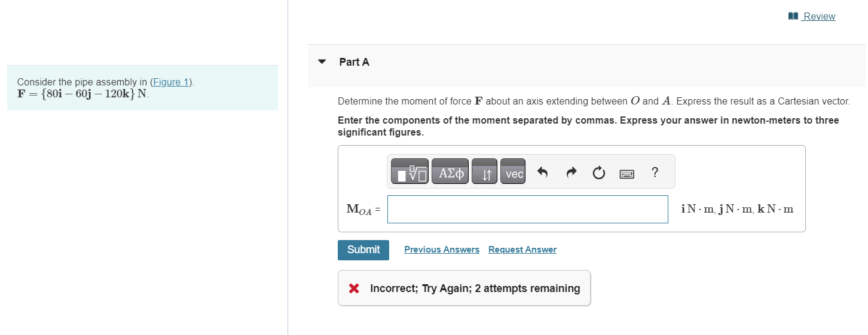Submit the answer
This screenshot has height=335, width=868.
pos(363,250)
